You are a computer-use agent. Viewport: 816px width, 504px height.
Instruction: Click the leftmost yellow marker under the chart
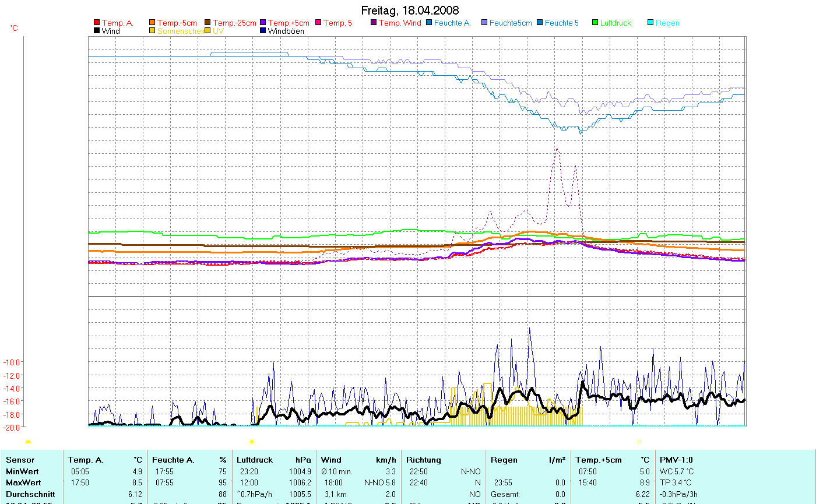click(x=28, y=442)
